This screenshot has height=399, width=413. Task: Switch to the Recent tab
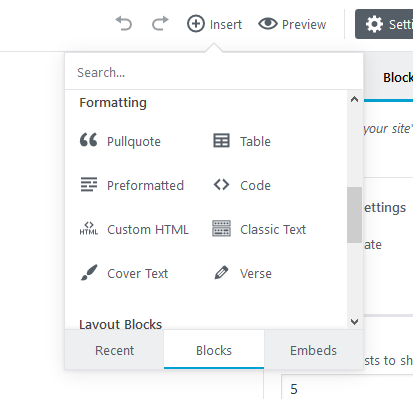pos(114,350)
